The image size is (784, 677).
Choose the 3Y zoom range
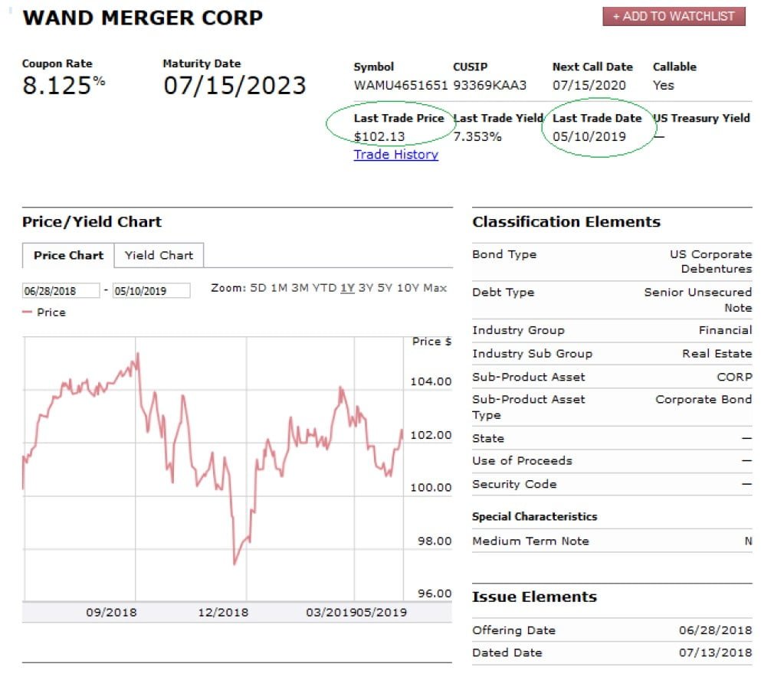(x=366, y=288)
